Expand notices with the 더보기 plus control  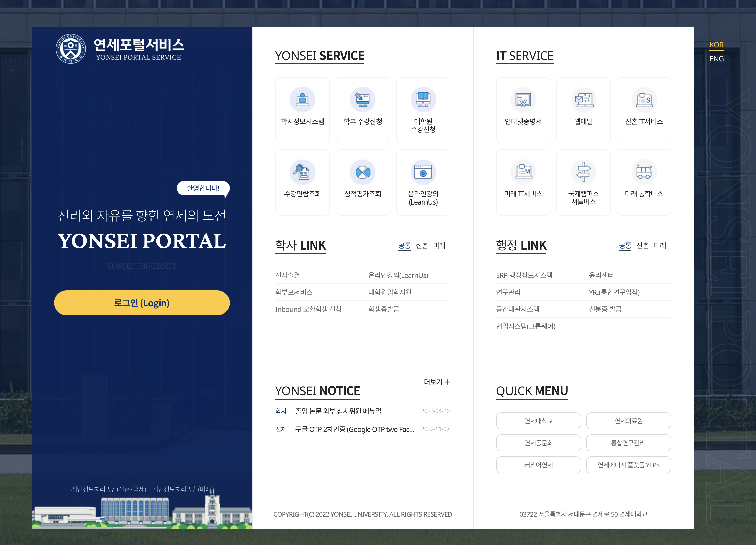pos(437,382)
